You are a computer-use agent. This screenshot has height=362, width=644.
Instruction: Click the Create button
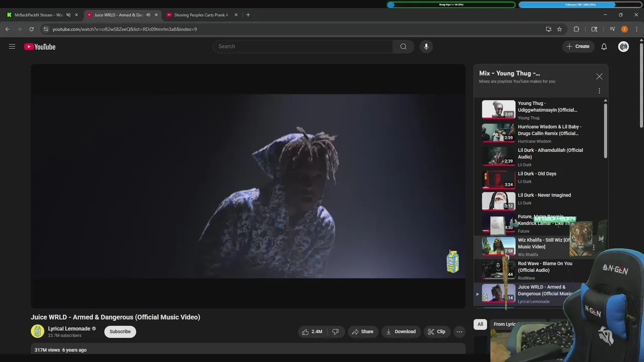pyautogui.click(x=578, y=46)
